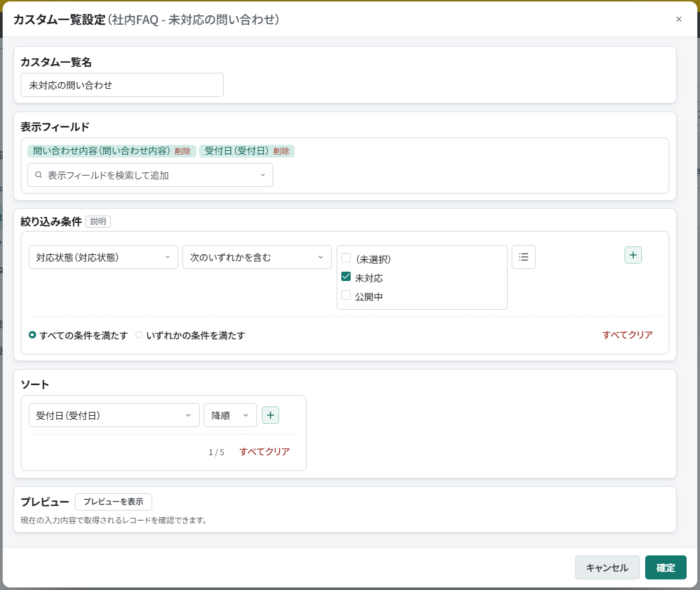Remove 受付日 field via its 削除 link
The image size is (700, 590).
[281, 152]
